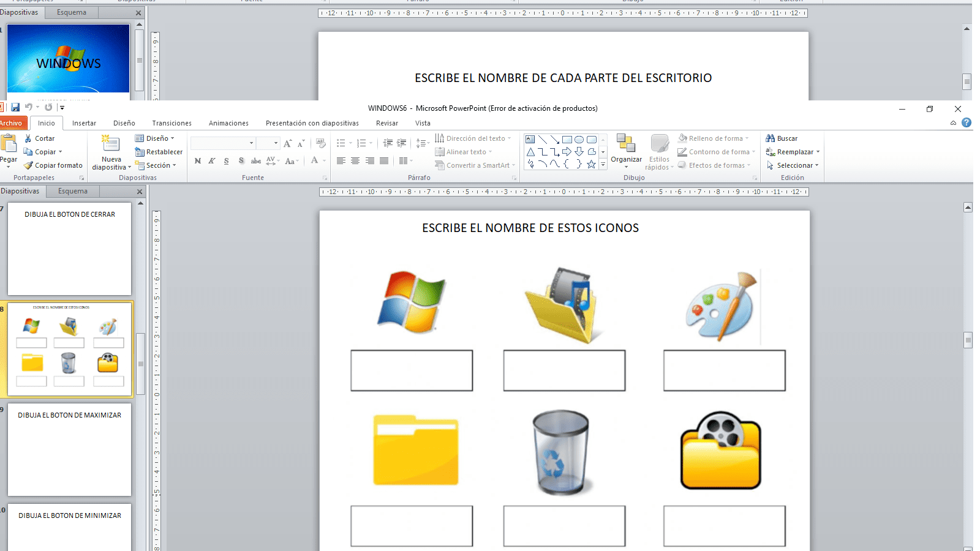Click the Save icon in quick access toolbar
The width and height of the screenshot is (980, 551).
pyautogui.click(x=15, y=107)
